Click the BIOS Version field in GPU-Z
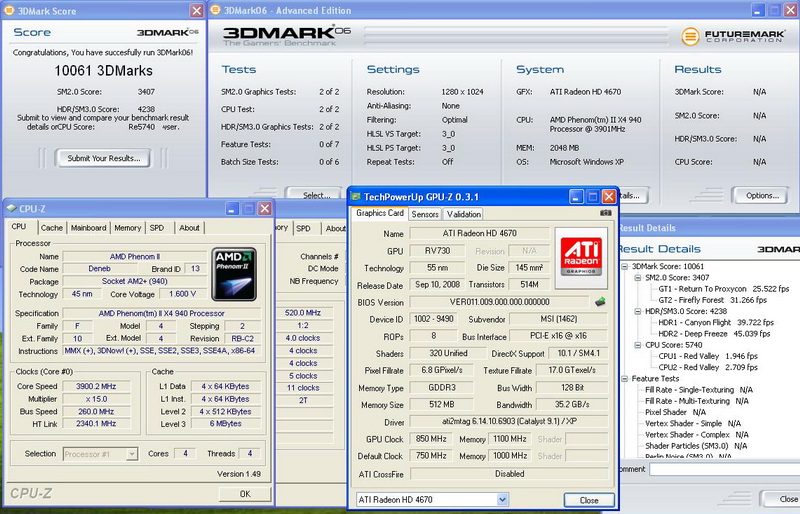Viewport: 800px width, 514px height. (x=500, y=302)
